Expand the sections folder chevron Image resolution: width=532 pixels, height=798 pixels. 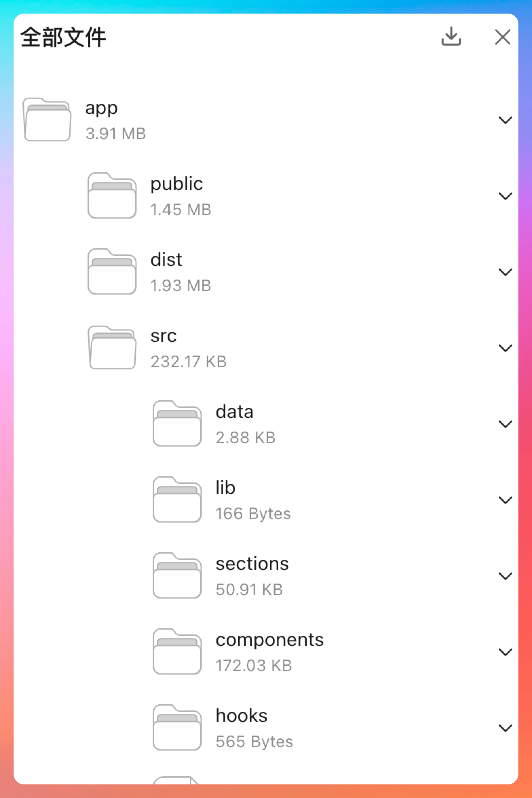[505, 576]
